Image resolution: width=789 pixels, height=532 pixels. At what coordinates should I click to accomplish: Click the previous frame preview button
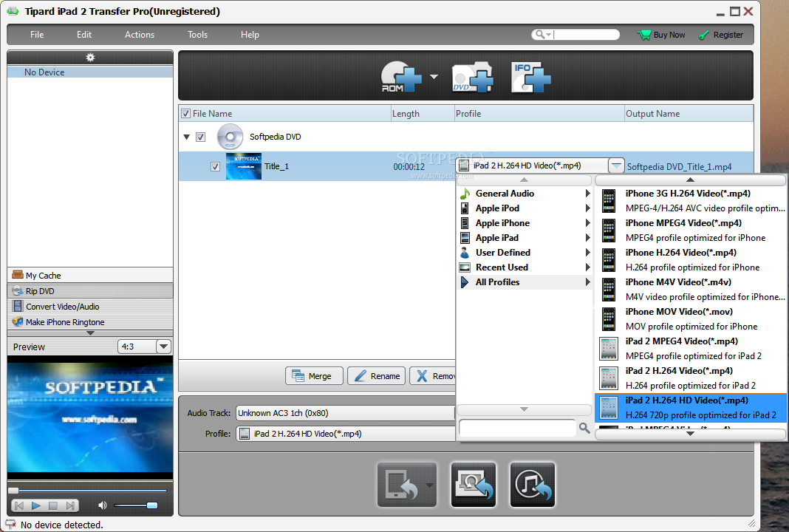pos(19,505)
